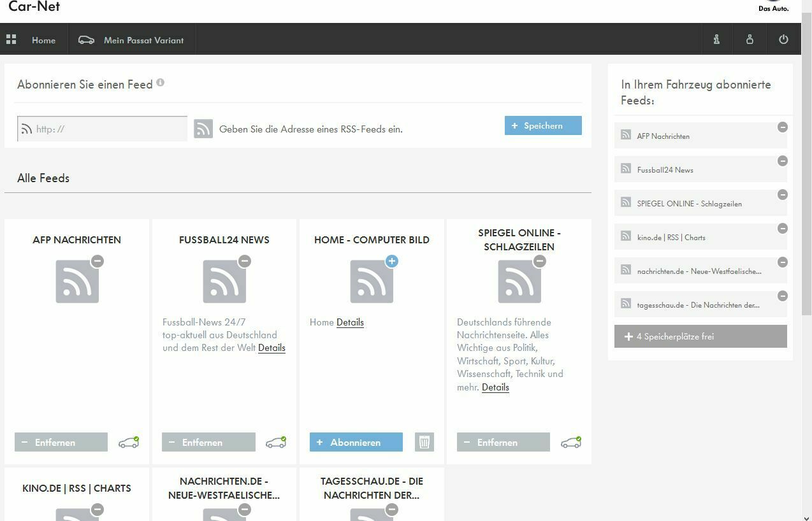The height and width of the screenshot is (521, 812).
Task: Remove Fussball24 News via sidebar minus icon
Action: (x=783, y=161)
